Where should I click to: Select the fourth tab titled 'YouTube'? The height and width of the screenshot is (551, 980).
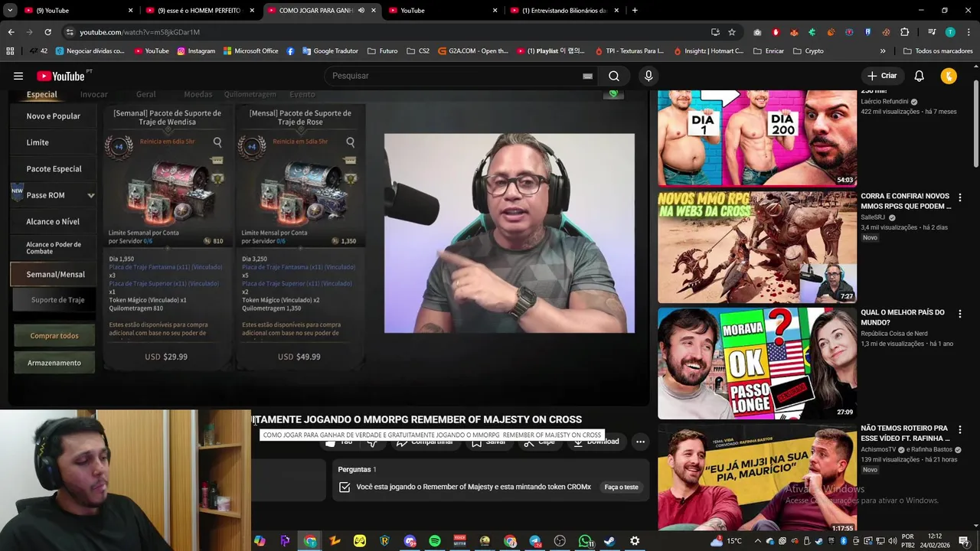443,11
